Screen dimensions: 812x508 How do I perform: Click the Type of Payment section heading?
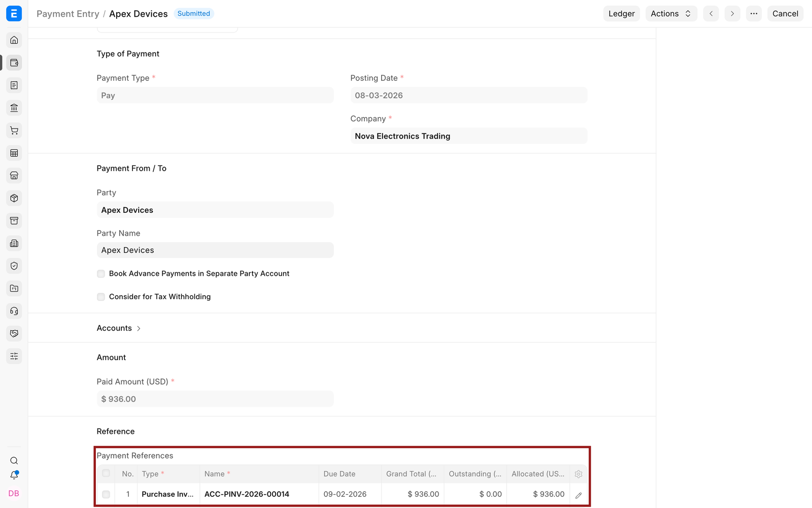(128, 54)
